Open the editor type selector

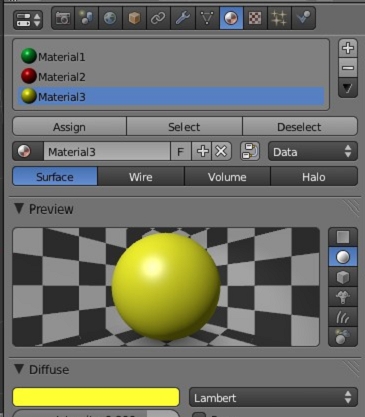coord(28,19)
